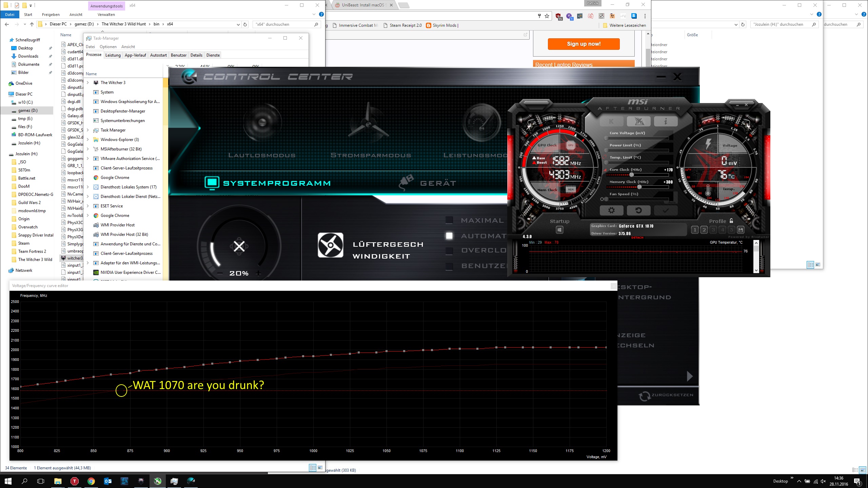
Task: Open the Ansicht ribbon tab in Explorer
Action: (76, 15)
